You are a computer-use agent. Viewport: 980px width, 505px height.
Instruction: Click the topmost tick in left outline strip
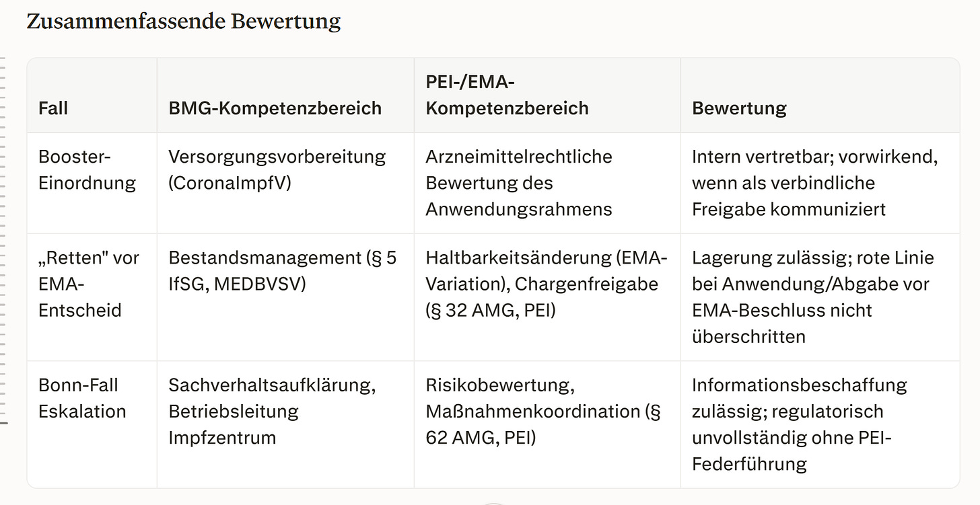1,60
